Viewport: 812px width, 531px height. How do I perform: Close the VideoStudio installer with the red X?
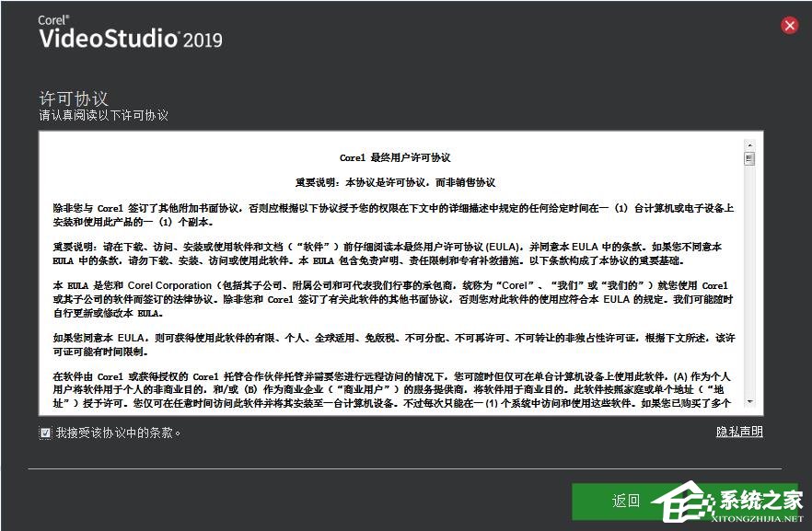tap(789, 25)
